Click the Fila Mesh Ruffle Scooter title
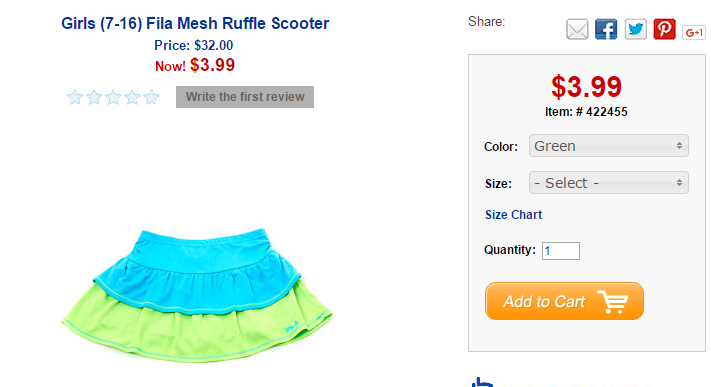This screenshot has height=387, width=711. [195, 24]
